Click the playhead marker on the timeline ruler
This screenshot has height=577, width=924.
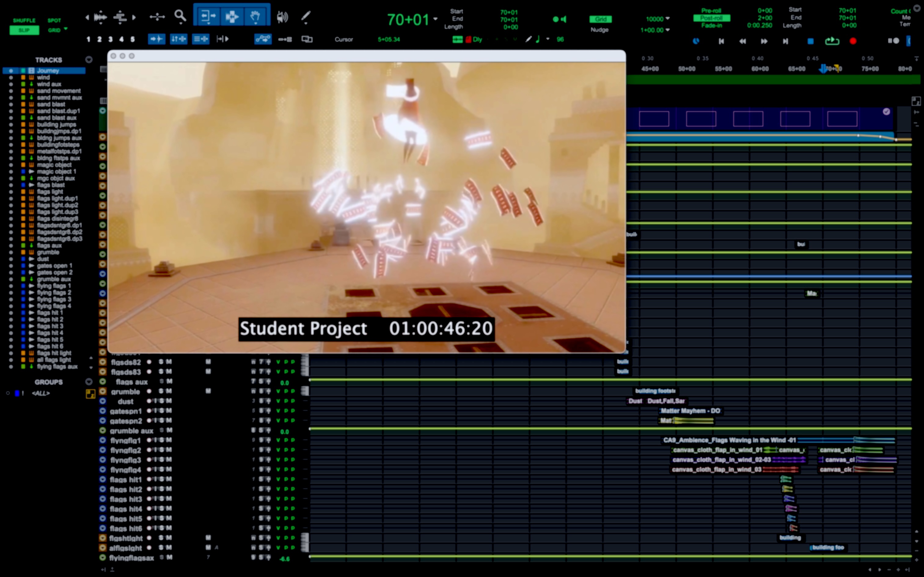[823, 69]
